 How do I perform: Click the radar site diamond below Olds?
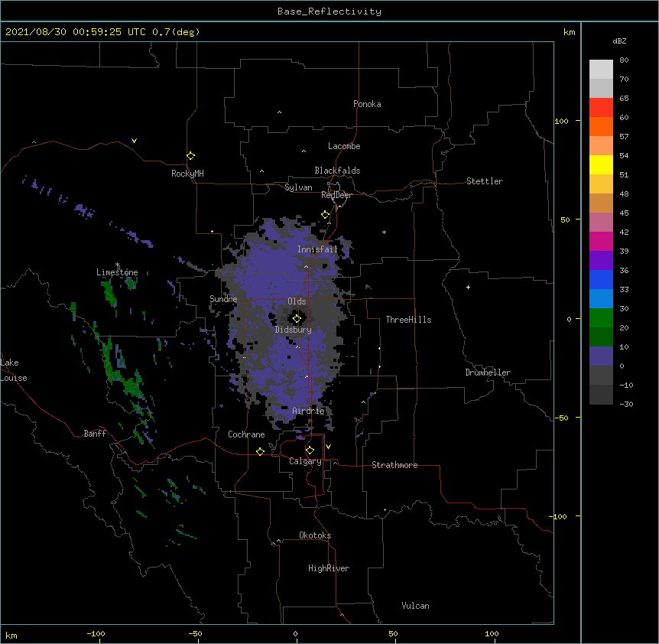pyautogui.click(x=297, y=319)
